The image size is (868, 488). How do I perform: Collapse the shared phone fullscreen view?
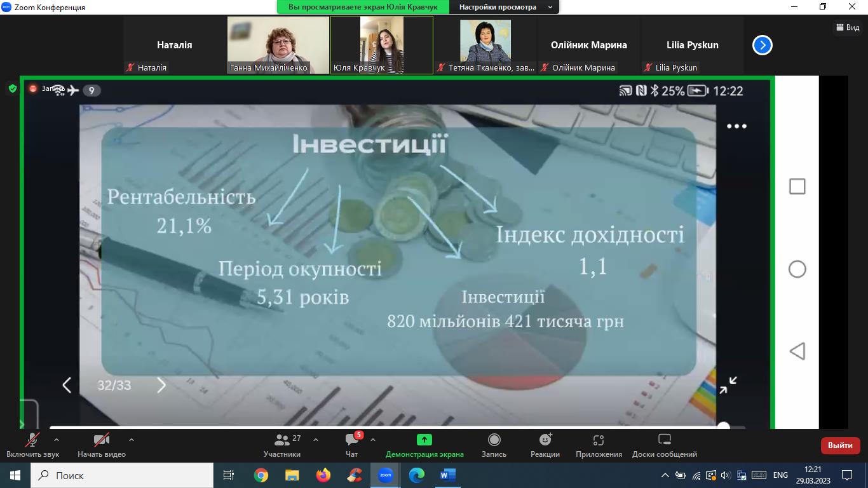click(x=728, y=385)
